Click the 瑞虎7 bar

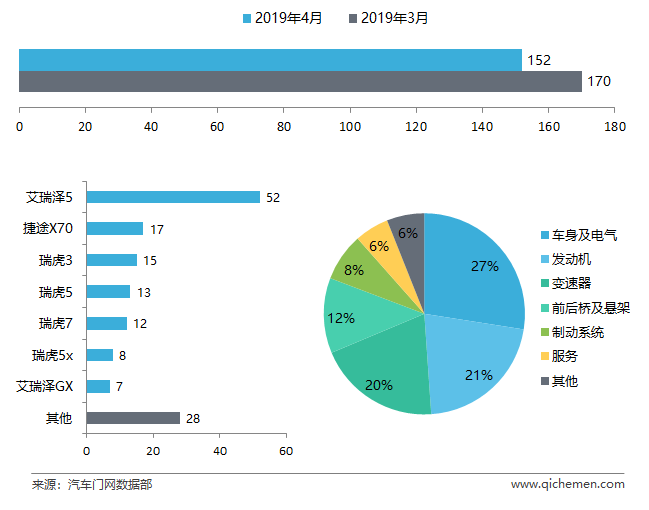coord(107,323)
